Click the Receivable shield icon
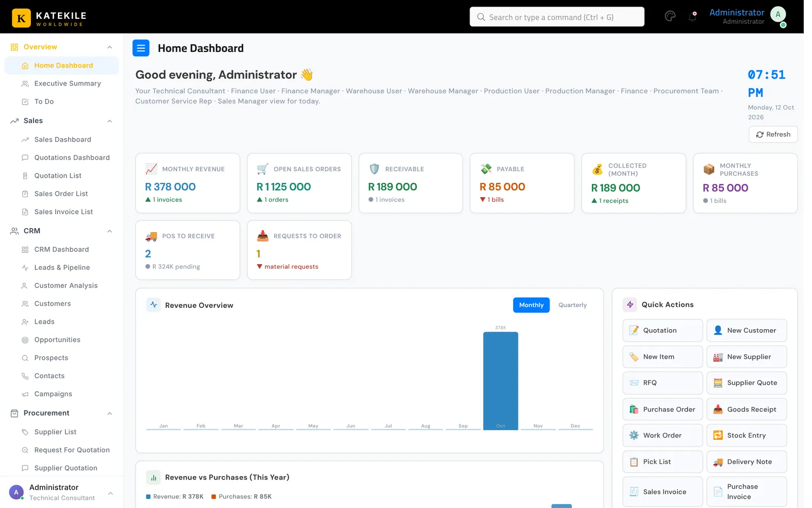This screenshot has width=812, height=508. coord(374,169)
